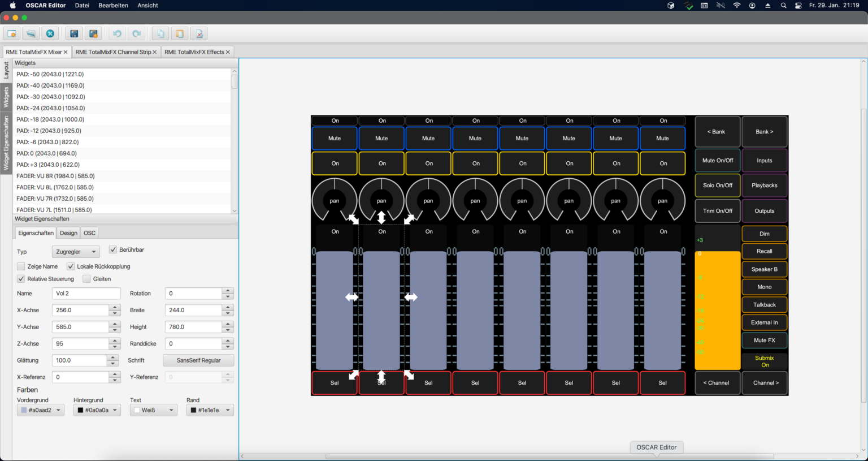Enable the Zeige Name checkbox
Viewport: 868px width, 461px height.
21,266
